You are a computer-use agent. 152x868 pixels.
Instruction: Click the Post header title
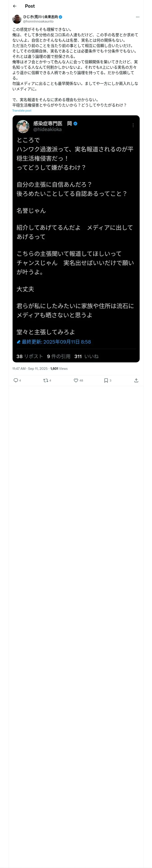click(30, 6)
